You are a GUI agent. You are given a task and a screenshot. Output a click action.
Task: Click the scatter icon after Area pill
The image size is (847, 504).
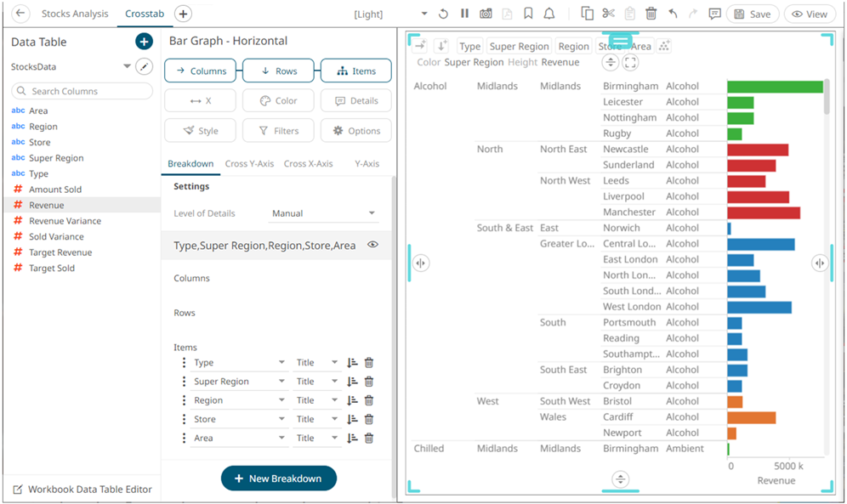[664, 47]
